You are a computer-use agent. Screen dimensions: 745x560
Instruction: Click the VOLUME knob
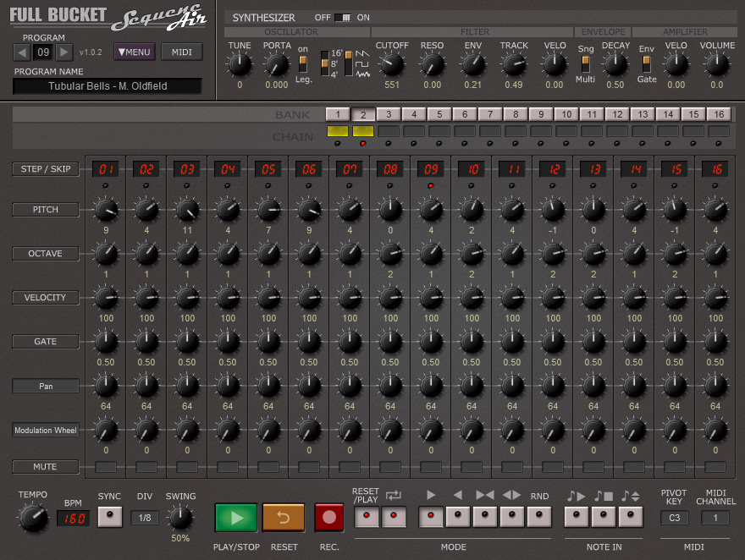[x=717, y=65]
